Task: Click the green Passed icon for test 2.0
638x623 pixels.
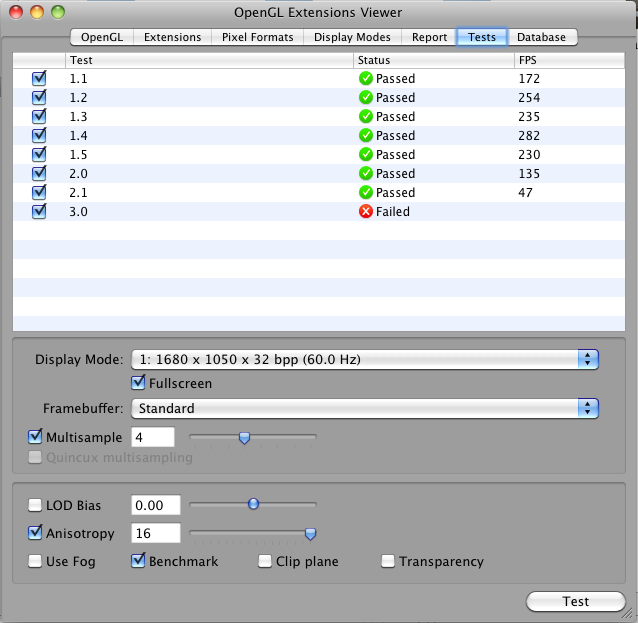Action: pyautogui.click(x=366, y=173)
